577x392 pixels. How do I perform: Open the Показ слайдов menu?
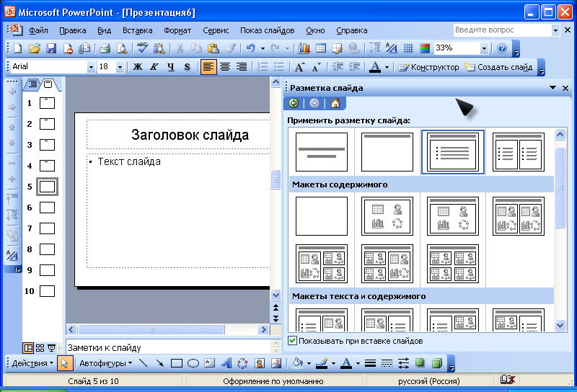click(x=267, y=30)
